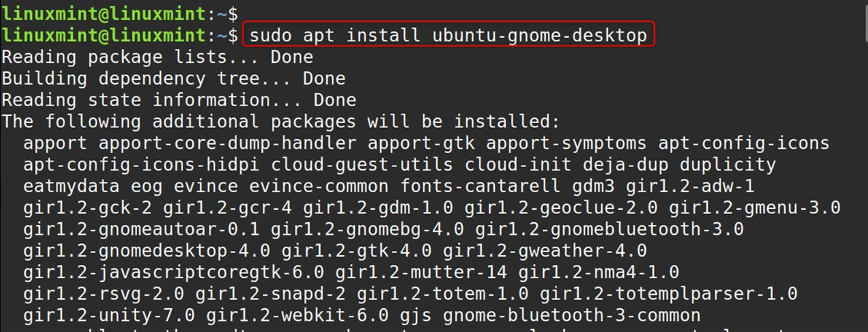Image resolution: width=868 pixels, height=332 pixels.
Task: Click the highlighted sudo apt install command
Action: click(449, 34)
